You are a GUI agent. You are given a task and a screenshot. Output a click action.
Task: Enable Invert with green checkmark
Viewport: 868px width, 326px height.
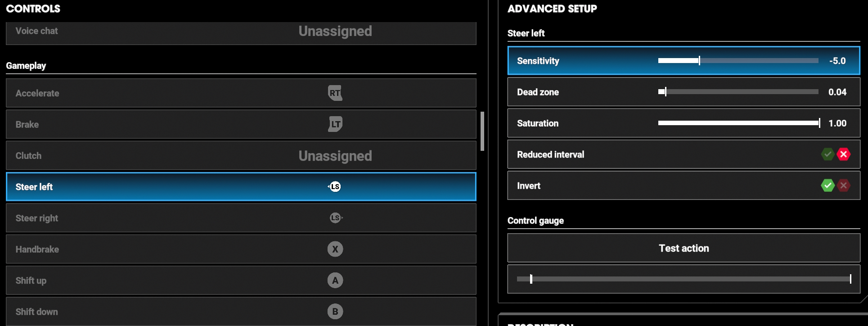[x=828, y=186]
